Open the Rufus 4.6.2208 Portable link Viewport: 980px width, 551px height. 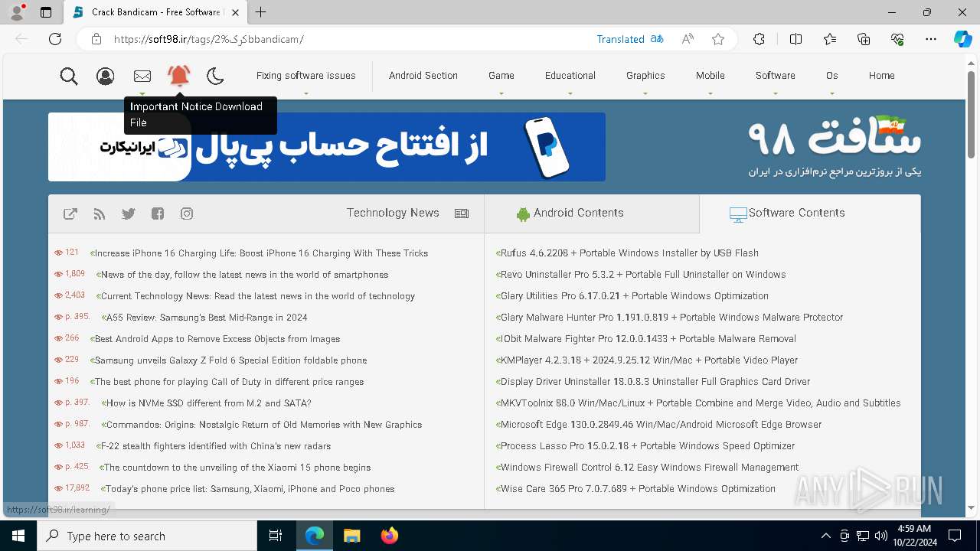(x=629, y=253)
